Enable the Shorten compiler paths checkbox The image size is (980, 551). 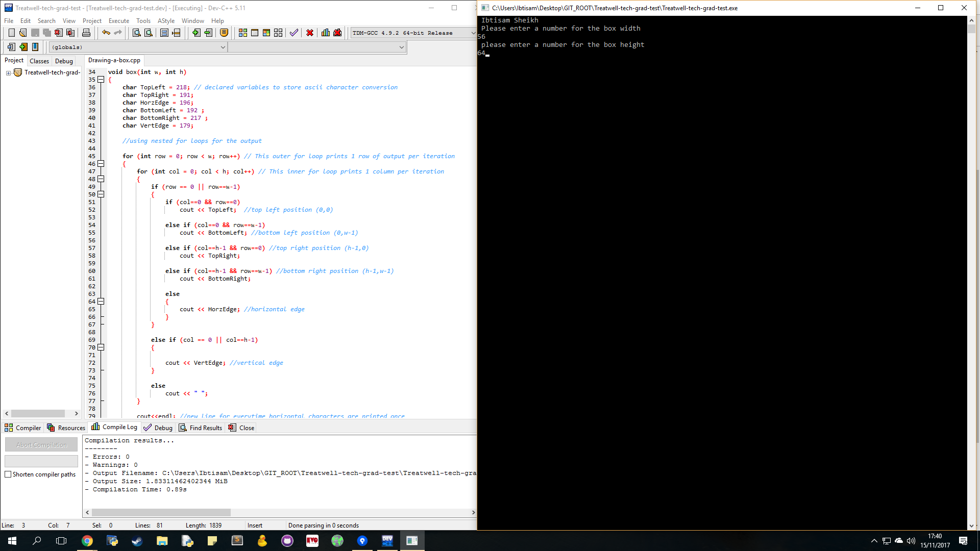pos(8,474)
